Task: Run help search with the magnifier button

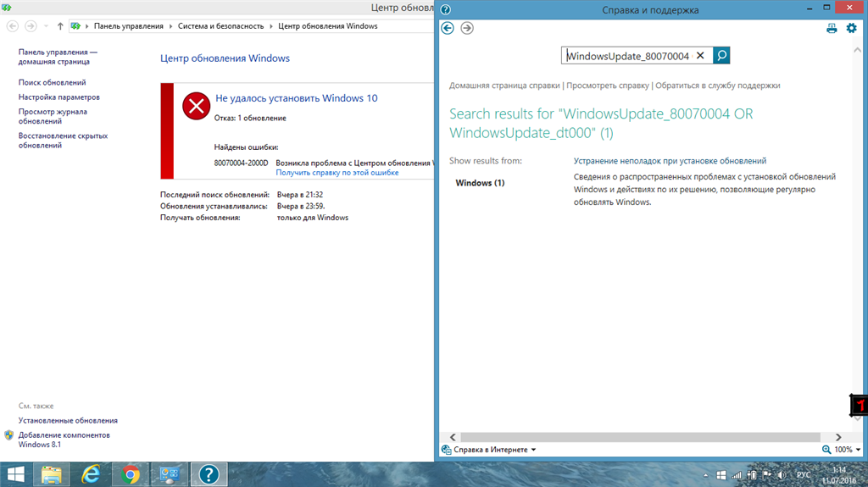Action: 721,55
